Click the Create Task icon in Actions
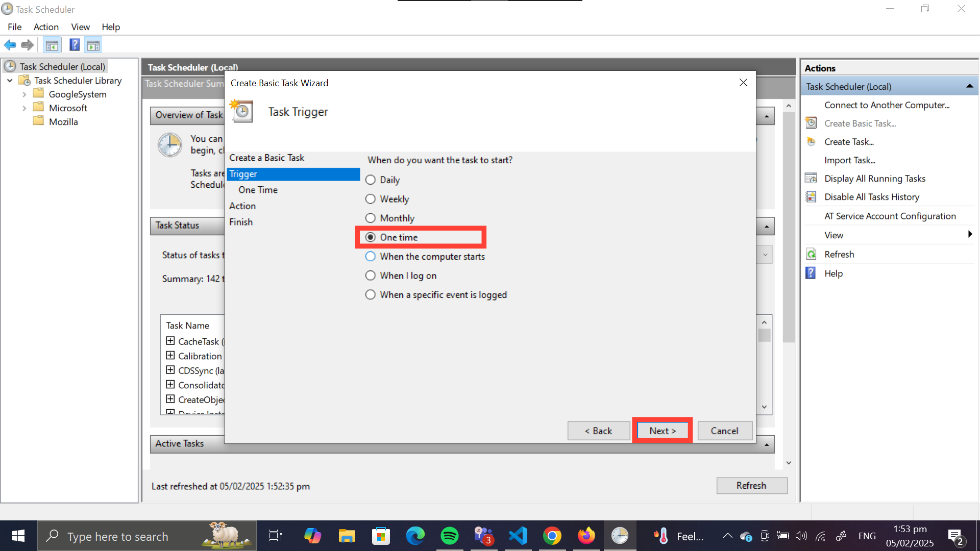This screenshot has height=551, width=980. 811,142
